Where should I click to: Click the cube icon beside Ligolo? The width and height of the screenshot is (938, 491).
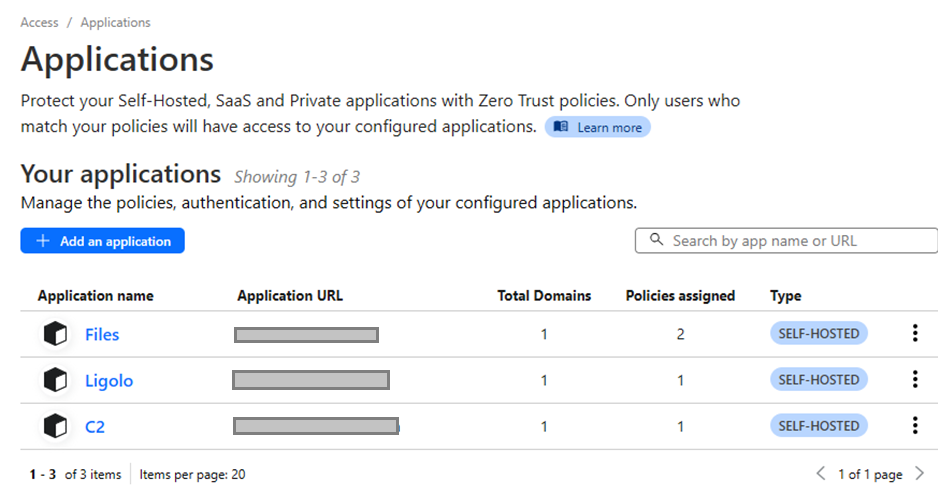tap(56, 380)
